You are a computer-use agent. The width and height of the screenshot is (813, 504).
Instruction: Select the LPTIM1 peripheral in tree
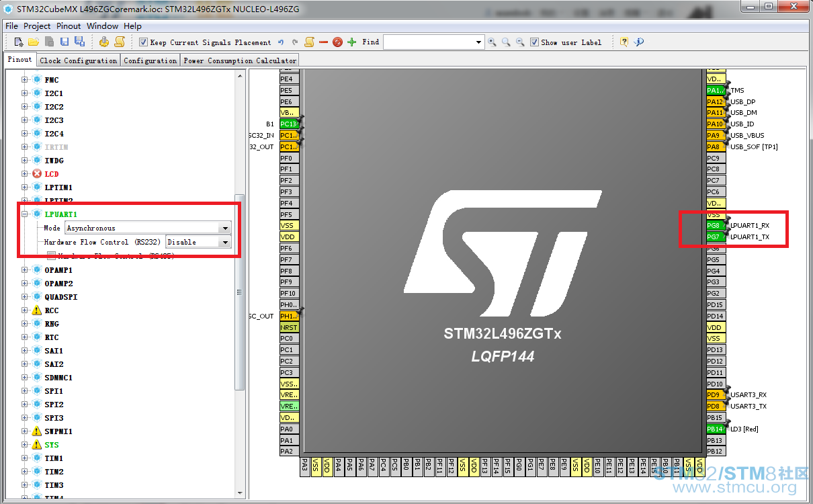pyautogui.click(x=58, y=187)
